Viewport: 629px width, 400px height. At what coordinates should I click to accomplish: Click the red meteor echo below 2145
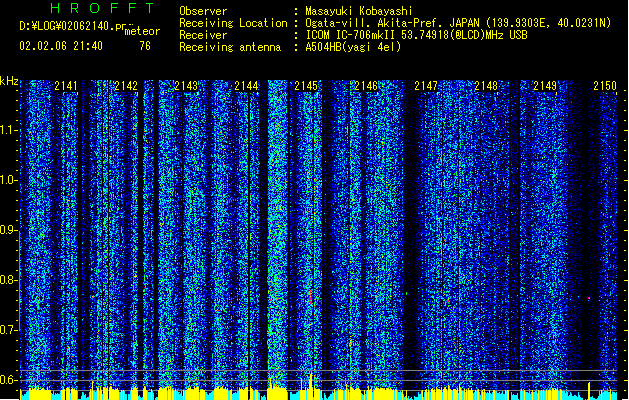tap(310, 298)
